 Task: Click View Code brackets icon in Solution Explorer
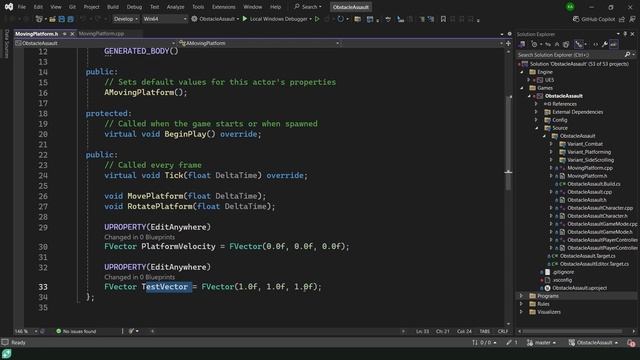[596, 44]
